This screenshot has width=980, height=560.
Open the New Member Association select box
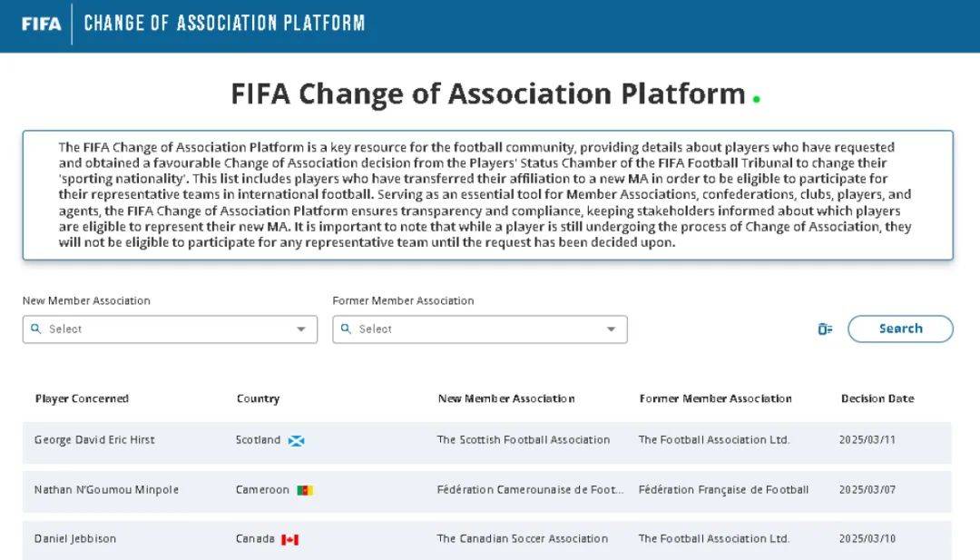point(163,329)
